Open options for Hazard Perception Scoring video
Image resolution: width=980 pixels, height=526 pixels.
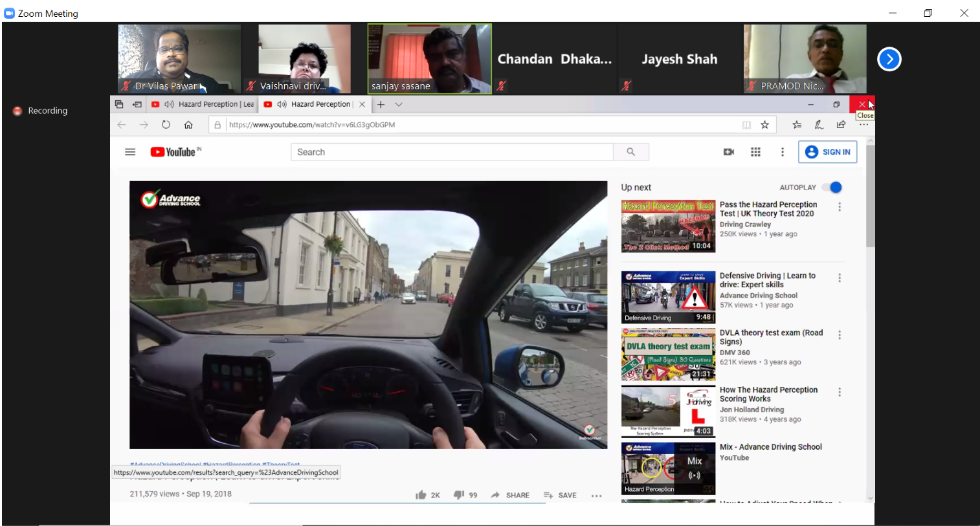(x=840, y=392)
